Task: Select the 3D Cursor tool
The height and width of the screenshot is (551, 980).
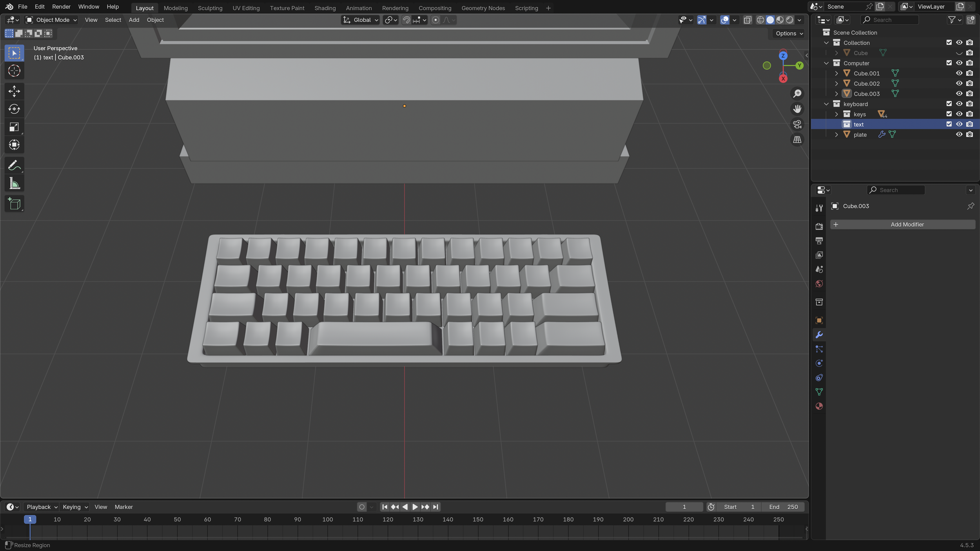Action: coord(14,71)
